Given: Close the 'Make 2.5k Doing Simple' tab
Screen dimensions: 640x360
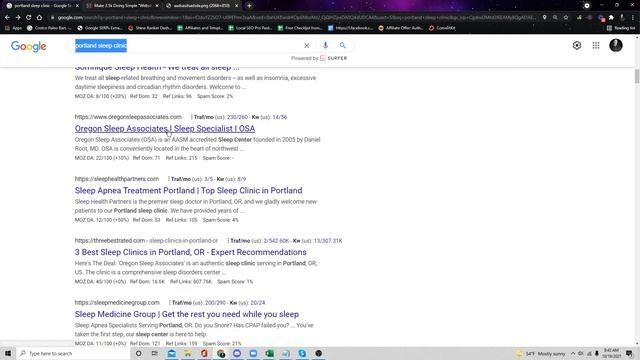Looking at the screenshot, I should coord(157,6).
